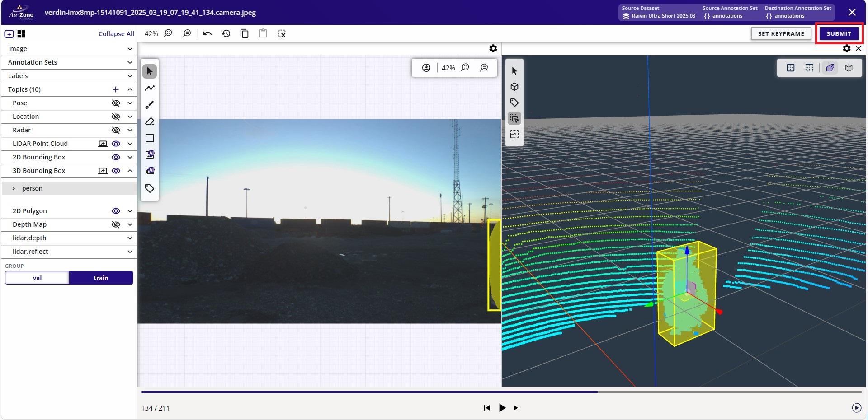Image resolution: width=868 pixels, height=420 pixels.
Task: Show the Depth Map topic
Action: 116,224
